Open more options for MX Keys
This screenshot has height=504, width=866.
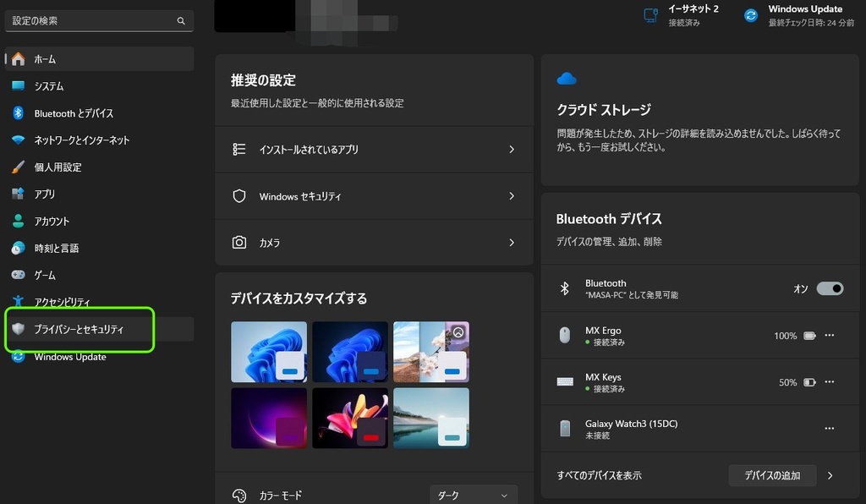point(830,381)
